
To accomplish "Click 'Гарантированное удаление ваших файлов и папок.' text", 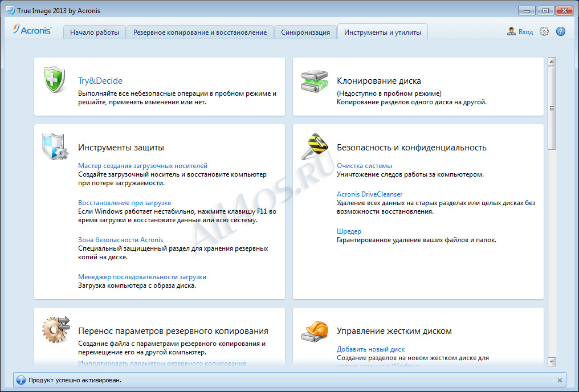I will [416, 240].
